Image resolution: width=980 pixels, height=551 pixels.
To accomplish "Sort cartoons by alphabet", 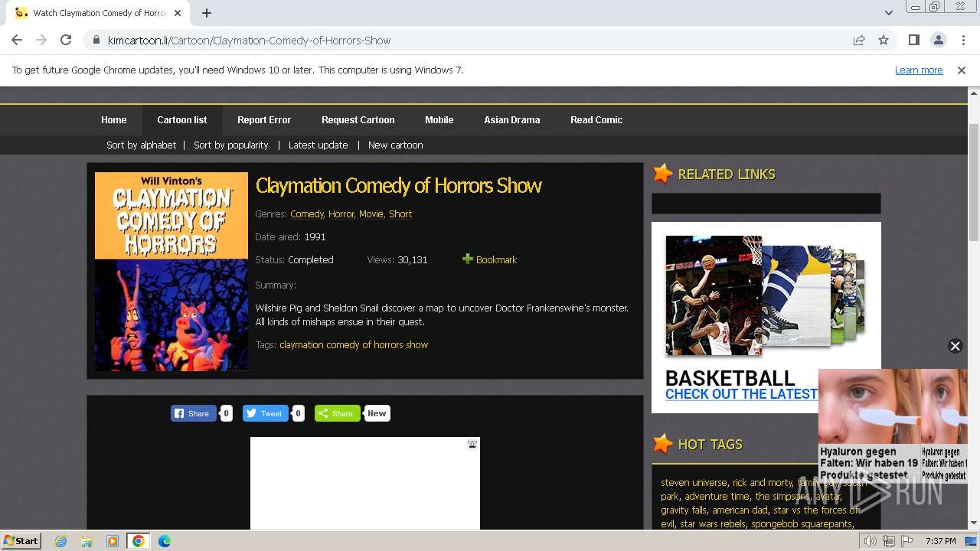I will pyautogui.click(x=142, y=145).
